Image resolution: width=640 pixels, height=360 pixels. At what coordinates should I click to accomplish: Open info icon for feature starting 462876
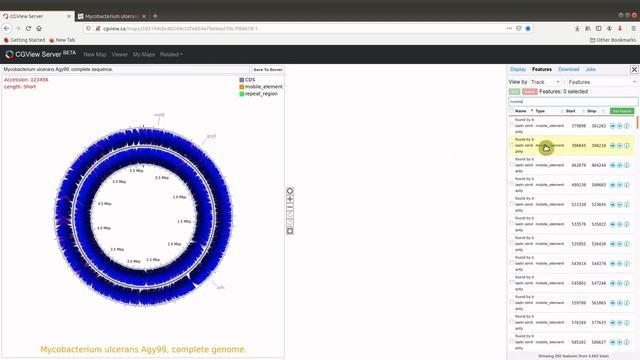[627, 165]
